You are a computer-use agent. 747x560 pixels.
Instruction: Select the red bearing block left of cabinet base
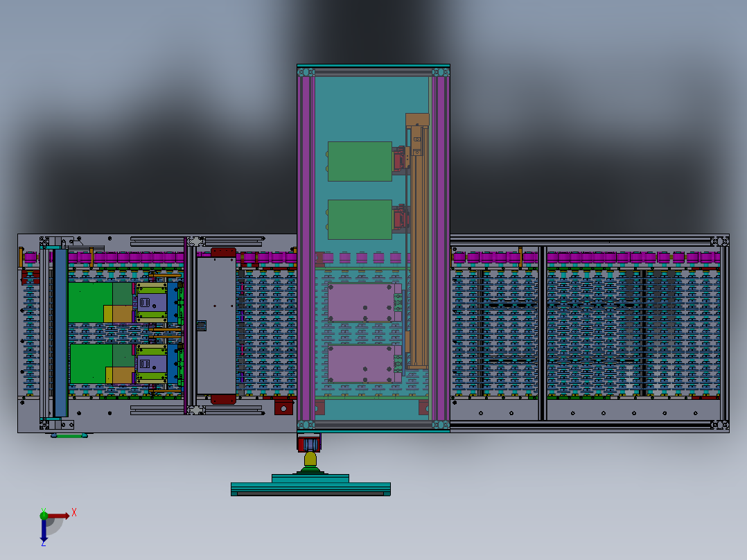click(x=283, y=408)
